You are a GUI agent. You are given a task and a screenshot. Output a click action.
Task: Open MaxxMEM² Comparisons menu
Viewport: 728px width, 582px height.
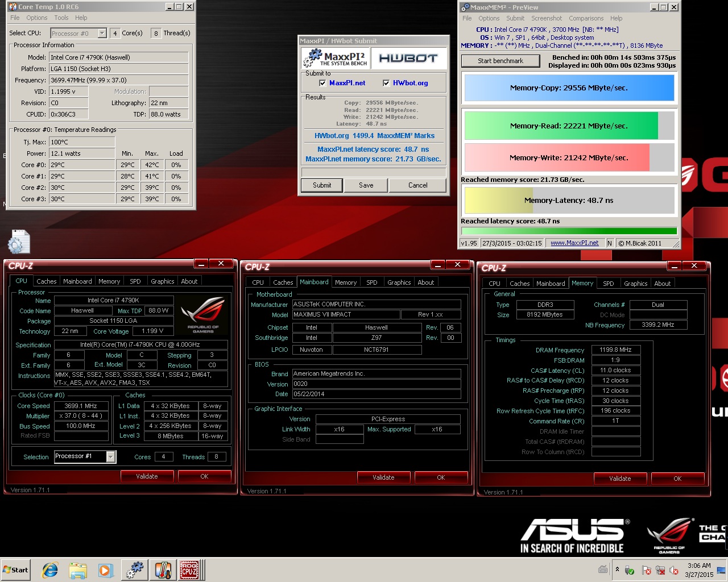coord(586,18)
